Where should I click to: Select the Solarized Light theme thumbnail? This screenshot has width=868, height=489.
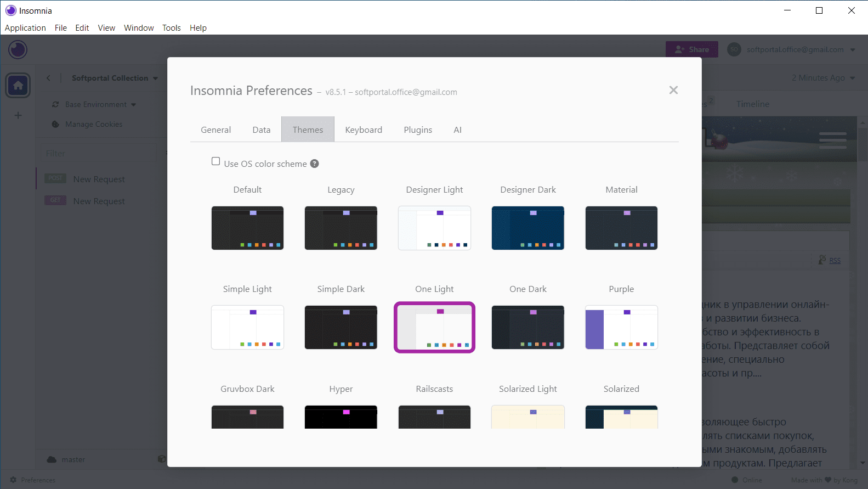(528, 417)
